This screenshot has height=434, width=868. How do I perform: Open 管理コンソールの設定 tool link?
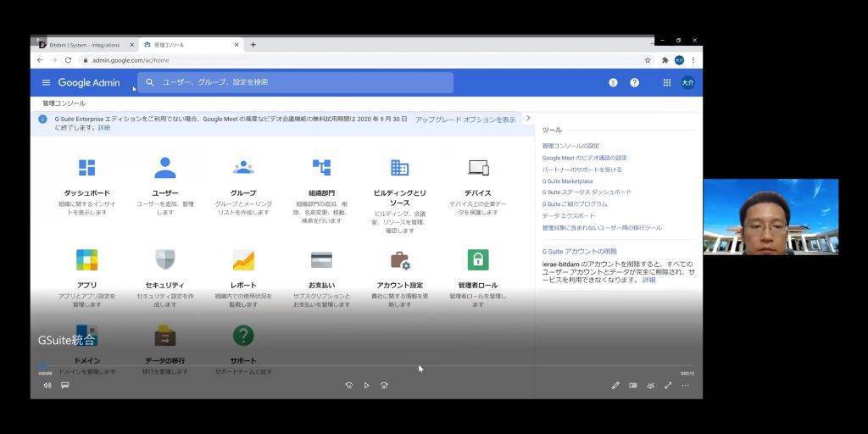point(570,146)
